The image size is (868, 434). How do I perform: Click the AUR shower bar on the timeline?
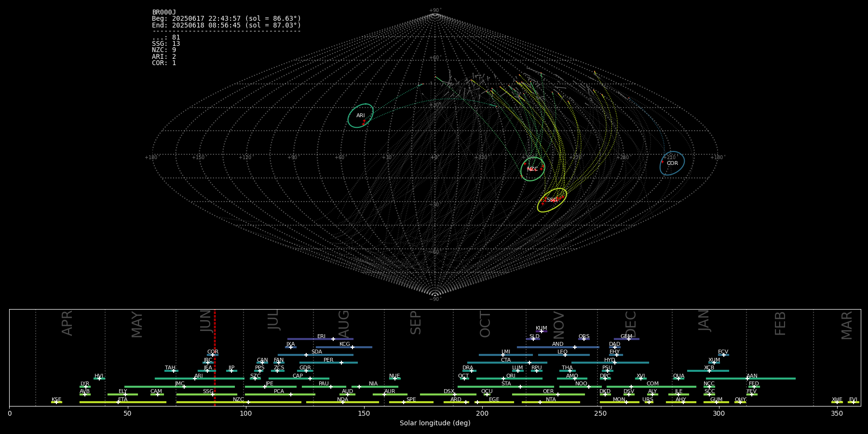click(x=390, y=394)
